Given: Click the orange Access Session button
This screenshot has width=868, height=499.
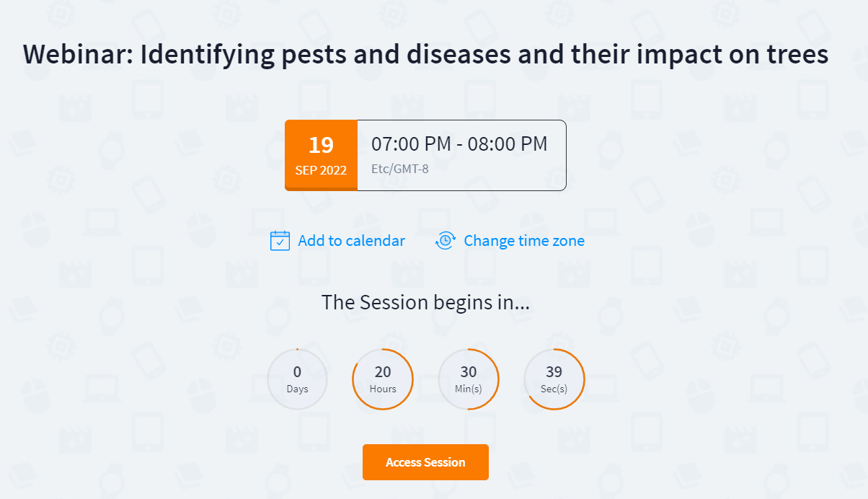Looking at the screenshot, I should tap(425, 462).
